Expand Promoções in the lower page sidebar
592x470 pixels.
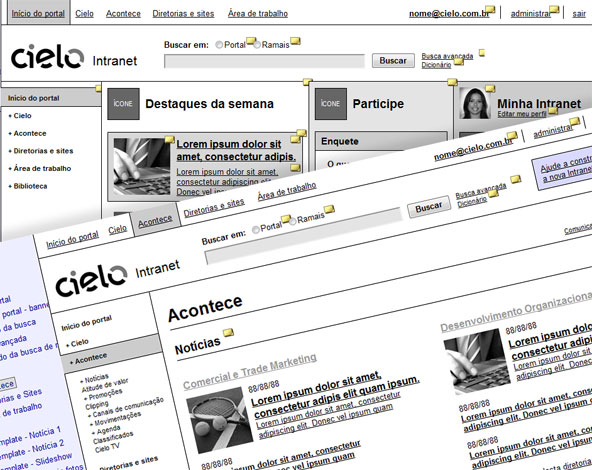[x=103, y=395]
